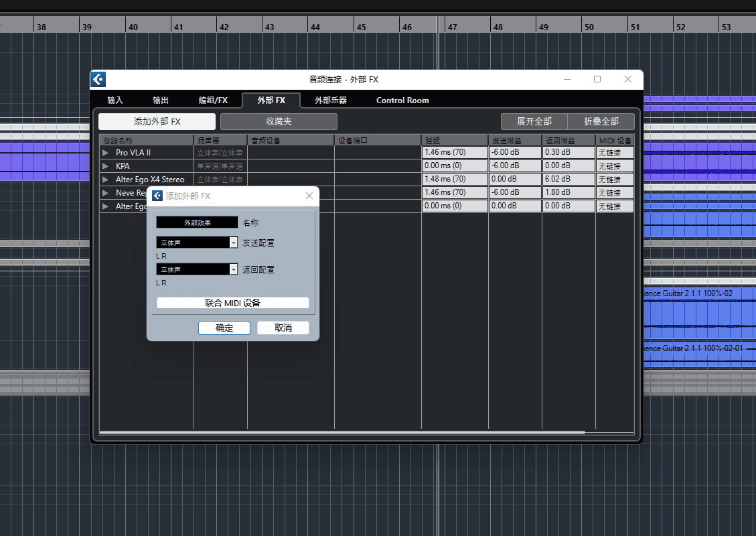The image size is (756, 536).
Task: Close the 添加外部 FX dialog with its X
Action: click(309, 196)
